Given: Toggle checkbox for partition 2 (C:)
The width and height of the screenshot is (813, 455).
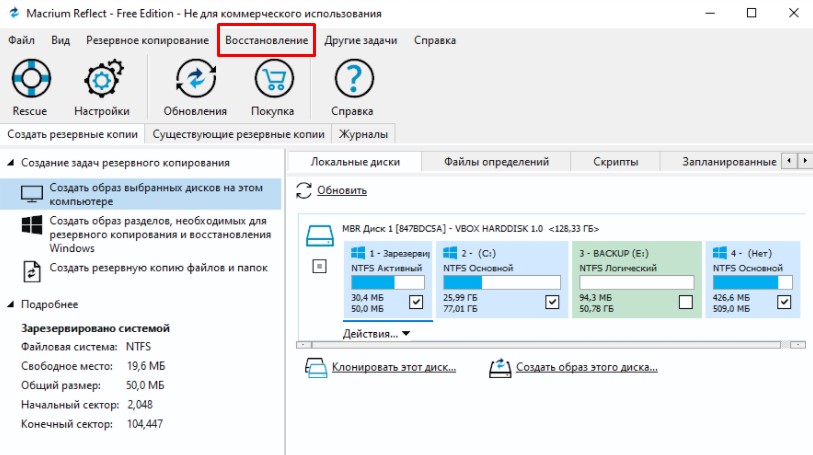Looking at the screenshot, I should pos(552,302).
